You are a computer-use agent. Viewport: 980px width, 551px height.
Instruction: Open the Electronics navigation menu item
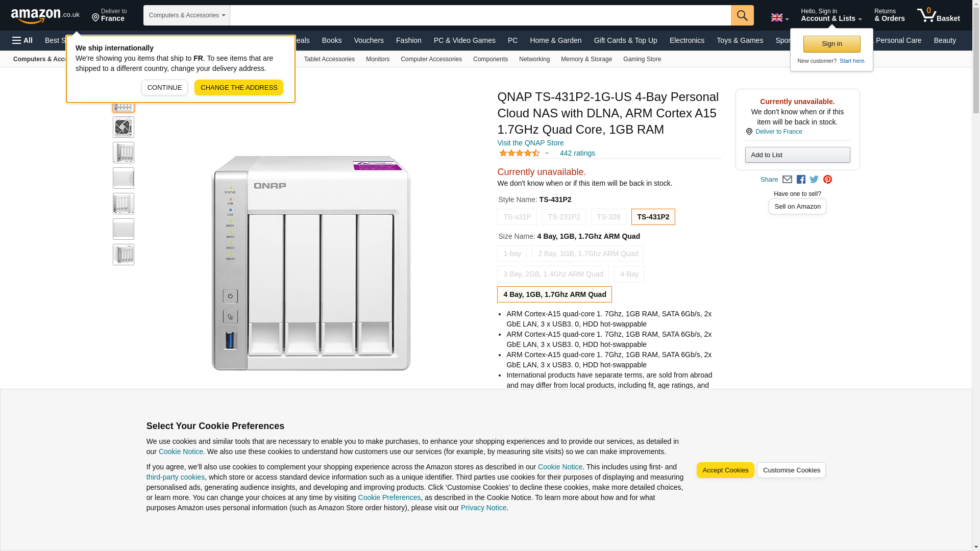coord(687,40)
